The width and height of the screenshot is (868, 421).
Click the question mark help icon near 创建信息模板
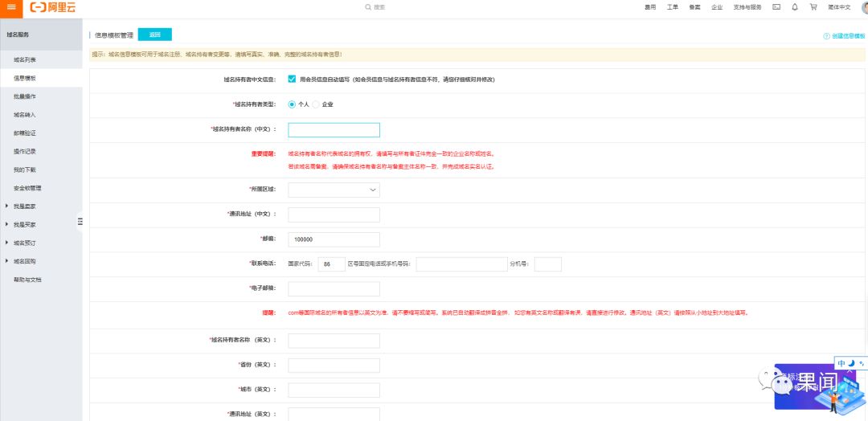[826, 36]
